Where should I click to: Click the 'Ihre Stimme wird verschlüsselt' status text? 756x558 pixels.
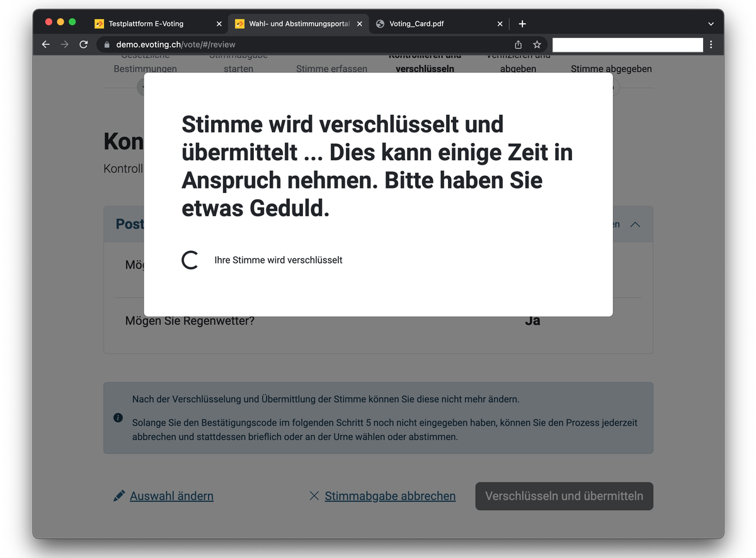click(x=278, y=260)
